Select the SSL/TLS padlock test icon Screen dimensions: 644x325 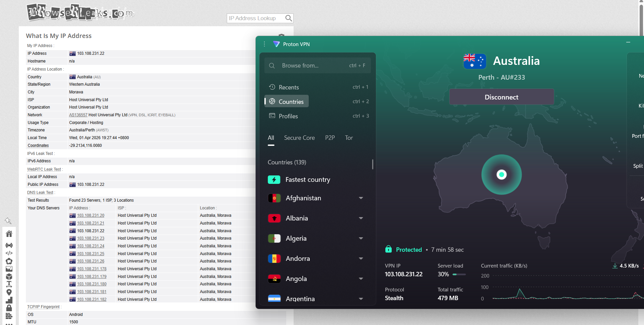coord(9,308)
